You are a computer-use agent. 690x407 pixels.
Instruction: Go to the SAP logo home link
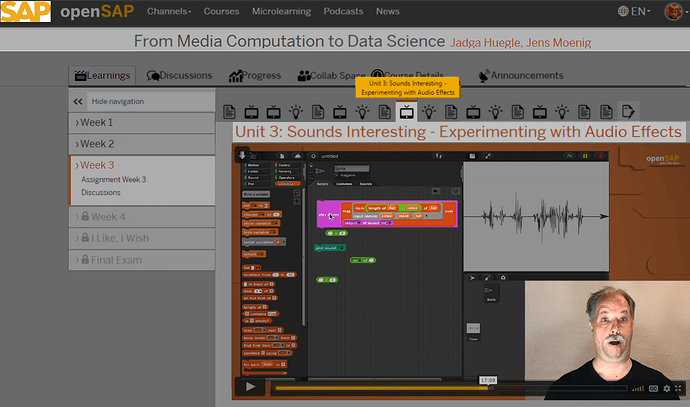click(x=26, y=11)
